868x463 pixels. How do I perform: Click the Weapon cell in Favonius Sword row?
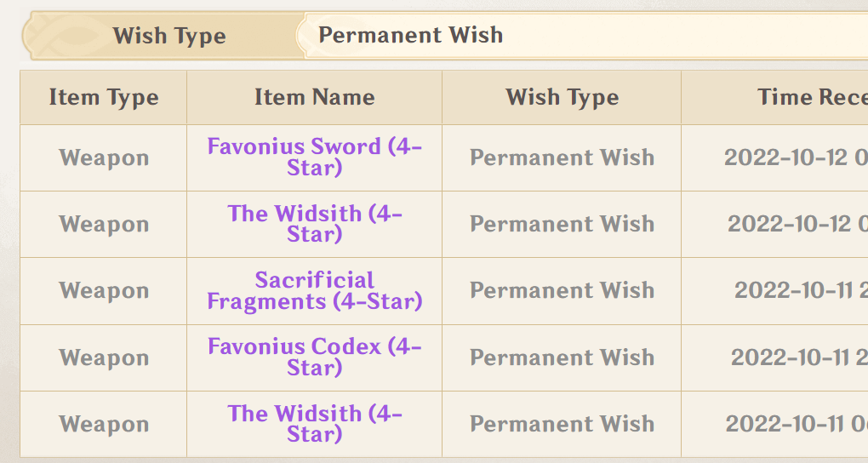[104, 158]
